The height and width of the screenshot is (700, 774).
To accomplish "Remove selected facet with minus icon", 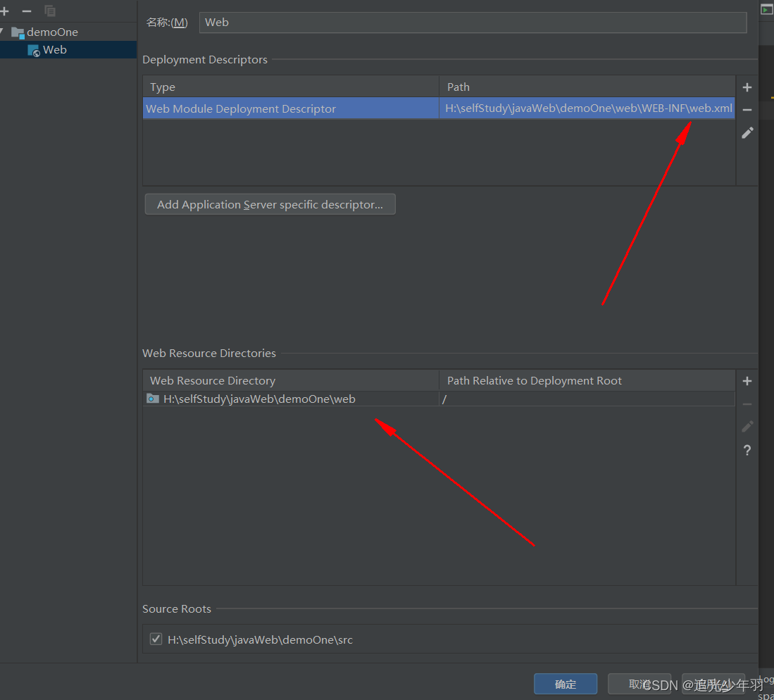I will click(x=27, y=11).
